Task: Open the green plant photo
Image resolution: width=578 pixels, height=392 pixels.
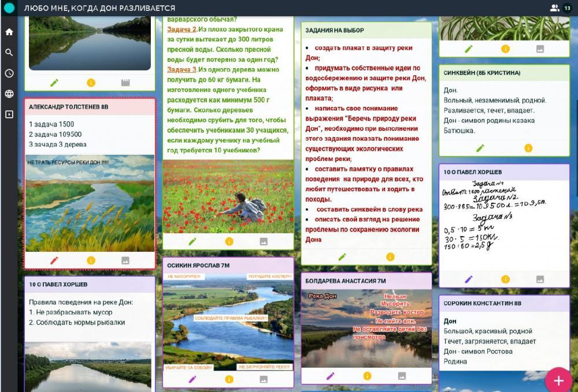Action: click(504, 28)
